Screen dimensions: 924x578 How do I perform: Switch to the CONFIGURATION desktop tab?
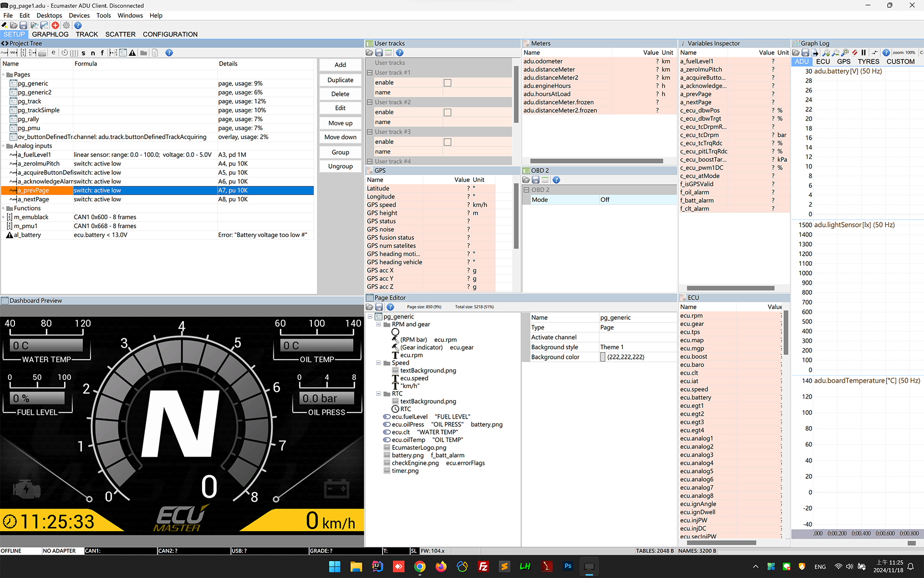click(170, 34)
